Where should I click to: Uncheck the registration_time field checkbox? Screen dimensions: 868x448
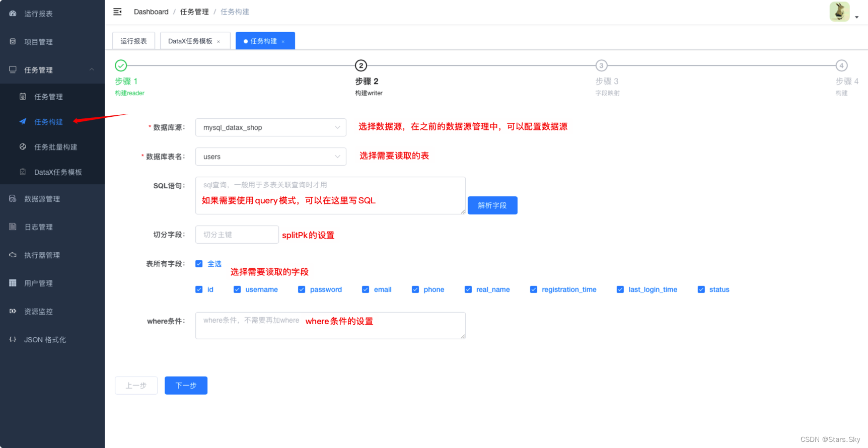tap(534, 289)
